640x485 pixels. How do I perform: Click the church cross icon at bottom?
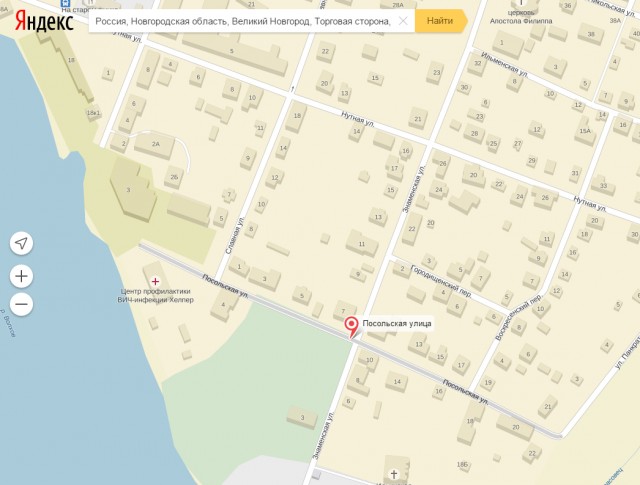[394, 474]
